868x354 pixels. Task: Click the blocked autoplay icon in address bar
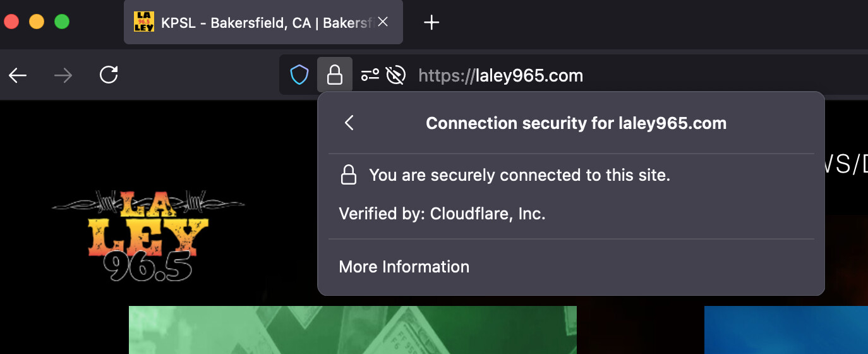[x=395, y=76]
